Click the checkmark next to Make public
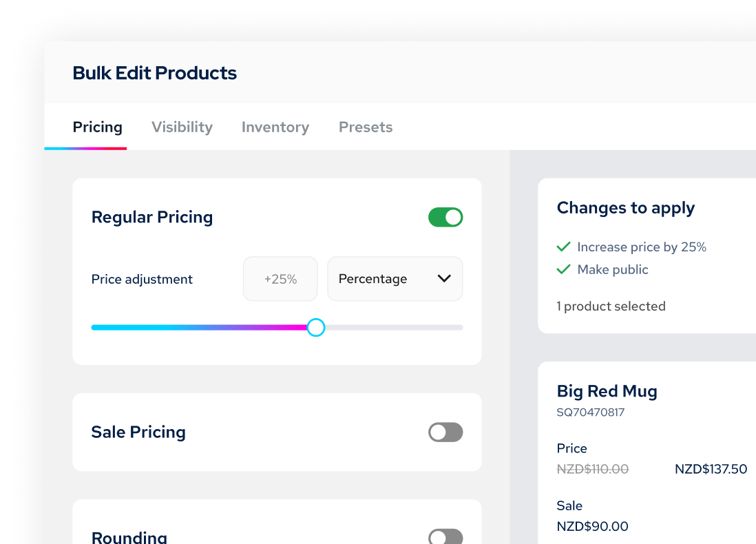This screenshot has height=544, width=756. pos(563,269)
